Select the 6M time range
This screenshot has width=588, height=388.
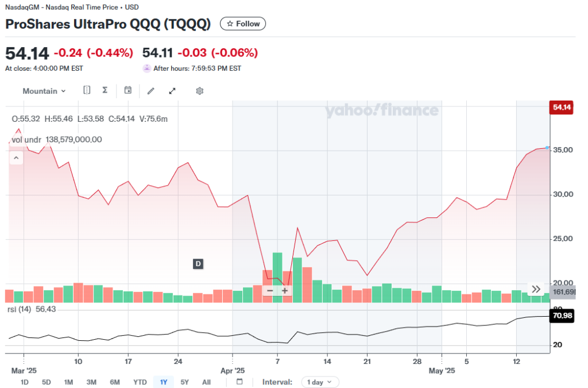coord(115,382)
